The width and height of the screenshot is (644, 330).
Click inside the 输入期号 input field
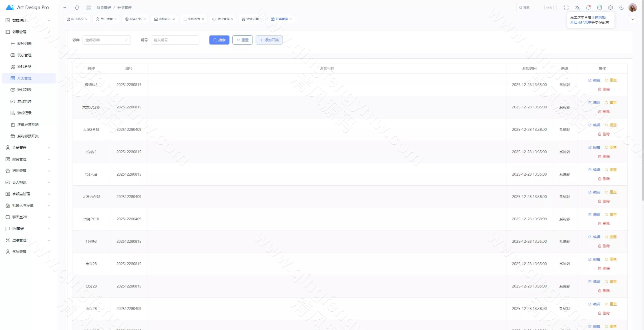pos(175,40)
